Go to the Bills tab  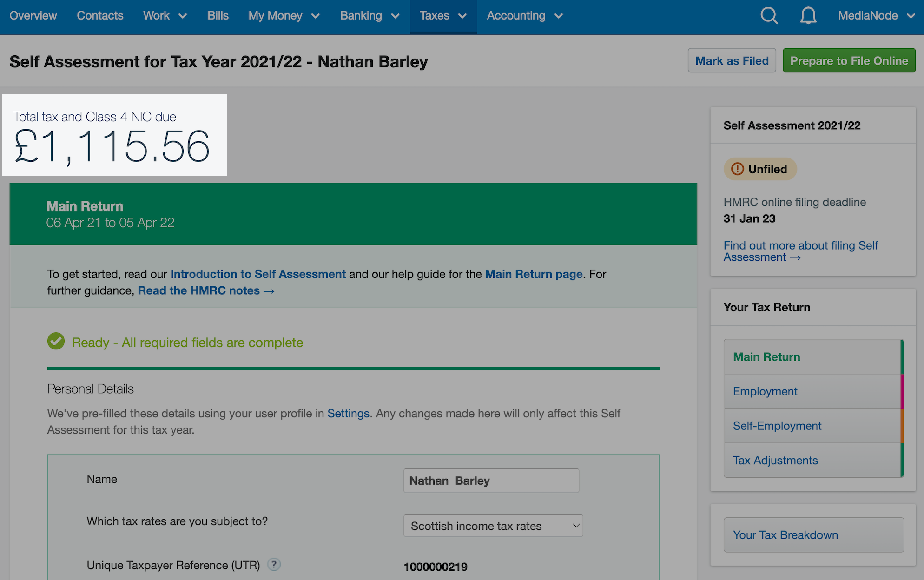218,16
